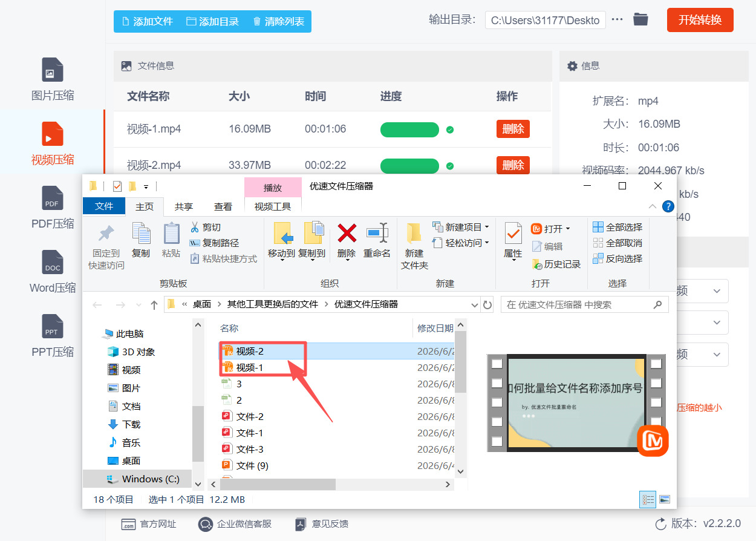Screen dimensions: 756x541
Task: Click the 添加文件 button
Action: pyautogui.click(x=147, y=21)
